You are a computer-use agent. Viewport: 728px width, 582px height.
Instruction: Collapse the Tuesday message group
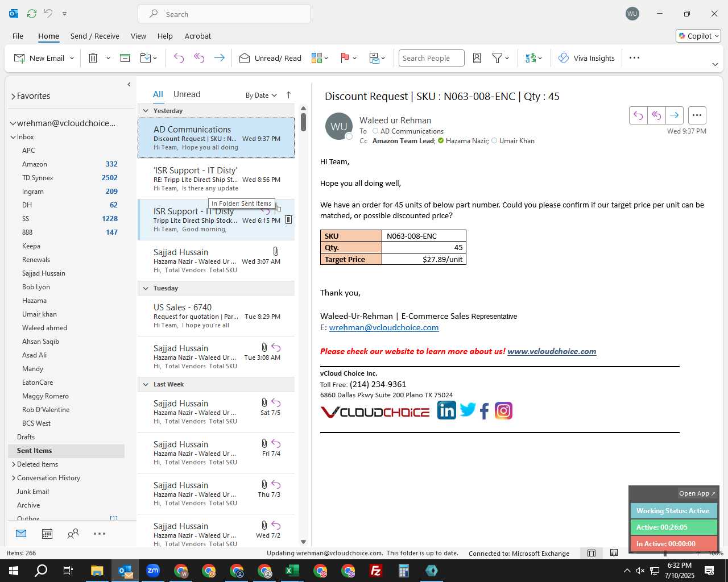pos(146,288)
